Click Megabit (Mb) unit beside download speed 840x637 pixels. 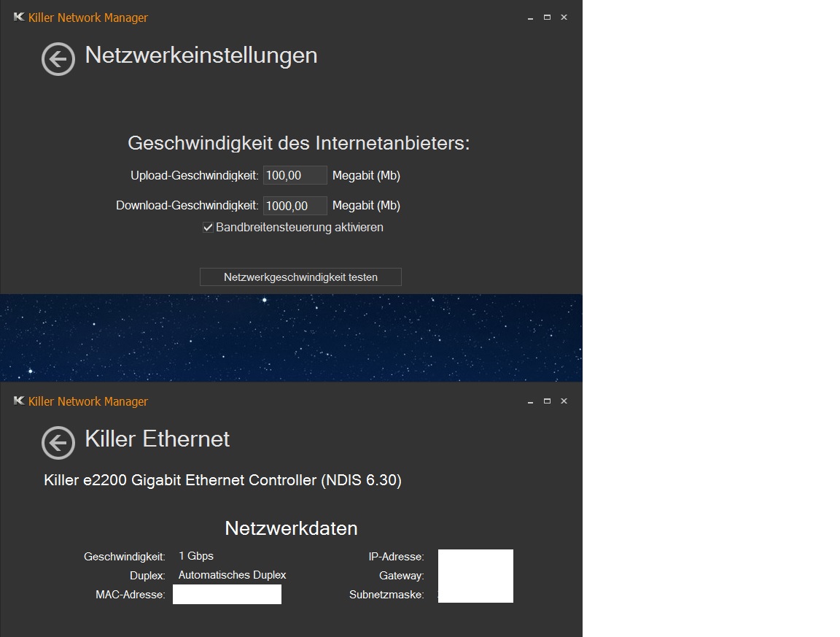tap(367, 206)
